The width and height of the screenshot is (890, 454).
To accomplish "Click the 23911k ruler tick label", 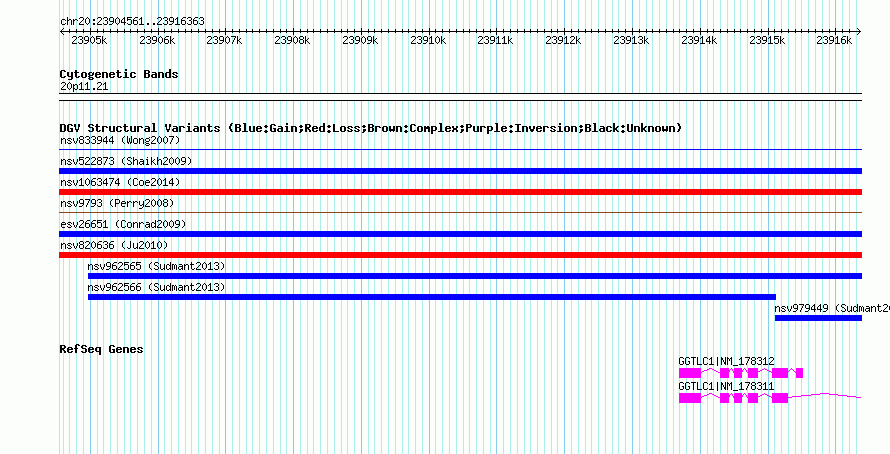I will (496, 40).
